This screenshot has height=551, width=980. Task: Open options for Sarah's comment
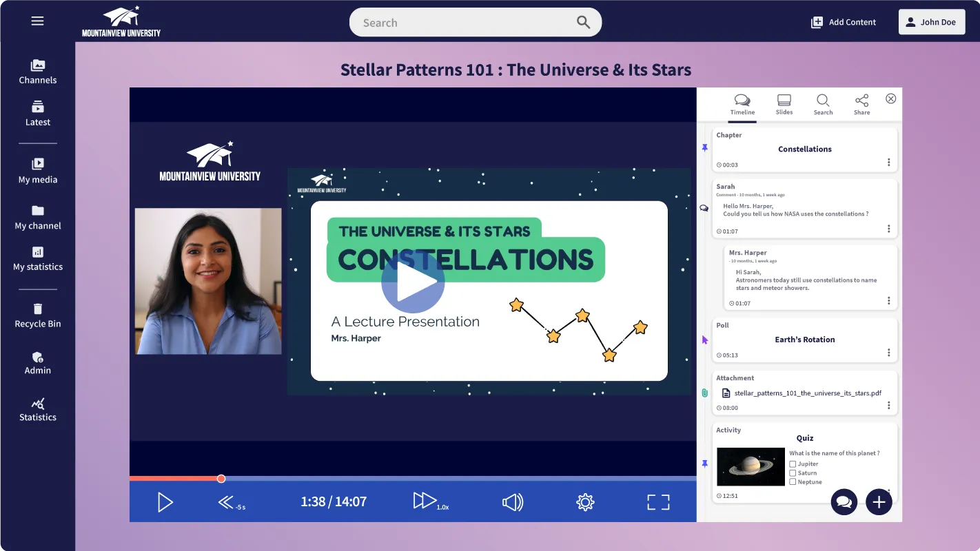888,229
